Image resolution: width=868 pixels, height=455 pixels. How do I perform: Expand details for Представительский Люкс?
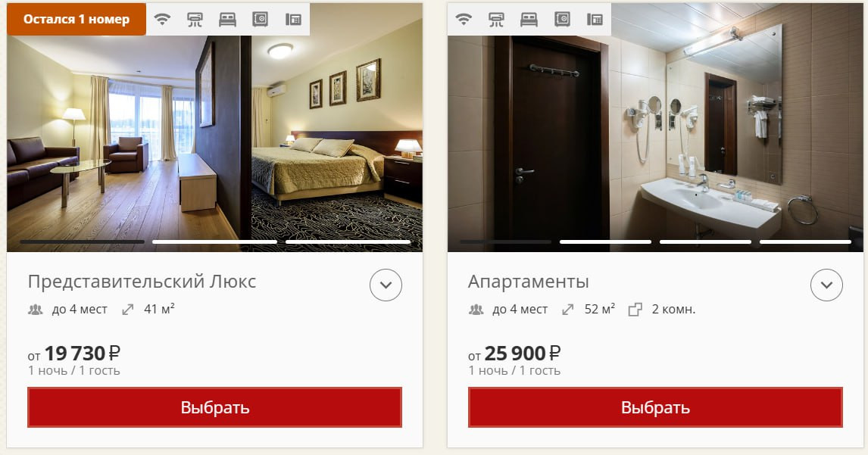tap(386, 285)
